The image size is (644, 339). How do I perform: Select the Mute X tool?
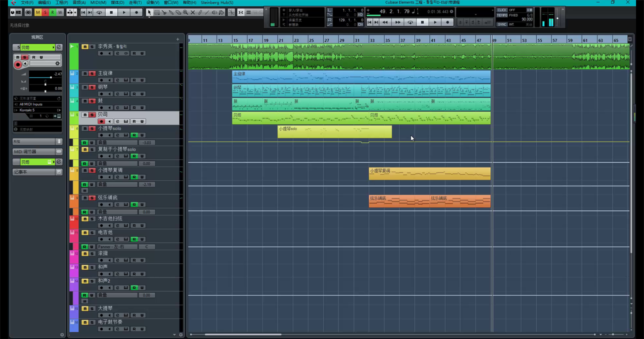tap(193, 12)
